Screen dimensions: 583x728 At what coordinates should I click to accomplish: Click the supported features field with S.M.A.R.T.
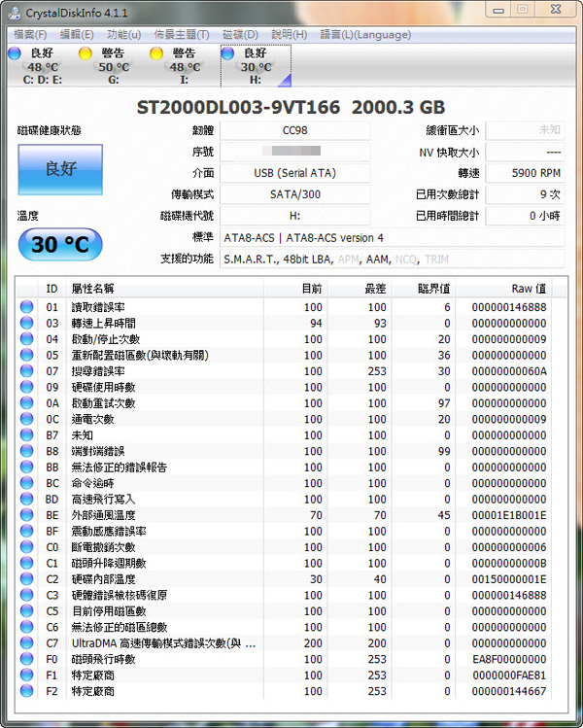(x=393, y=260)
